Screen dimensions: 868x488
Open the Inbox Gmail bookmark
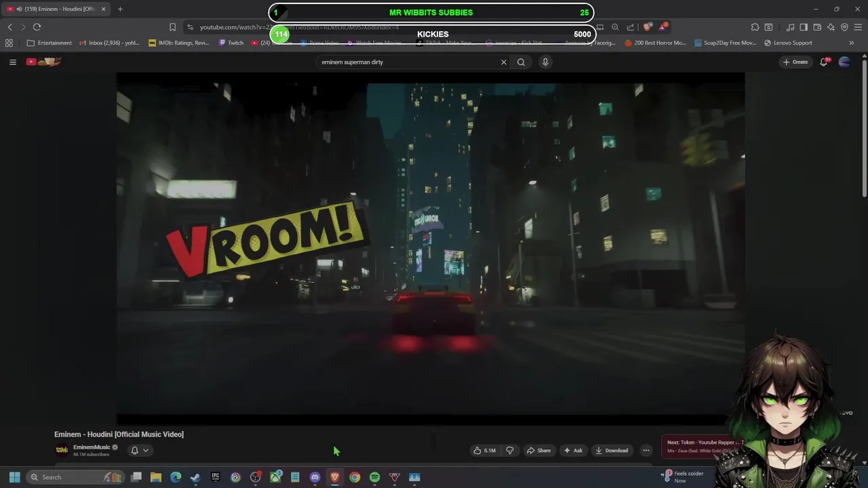pyautogui.click(x=109, y=43)
